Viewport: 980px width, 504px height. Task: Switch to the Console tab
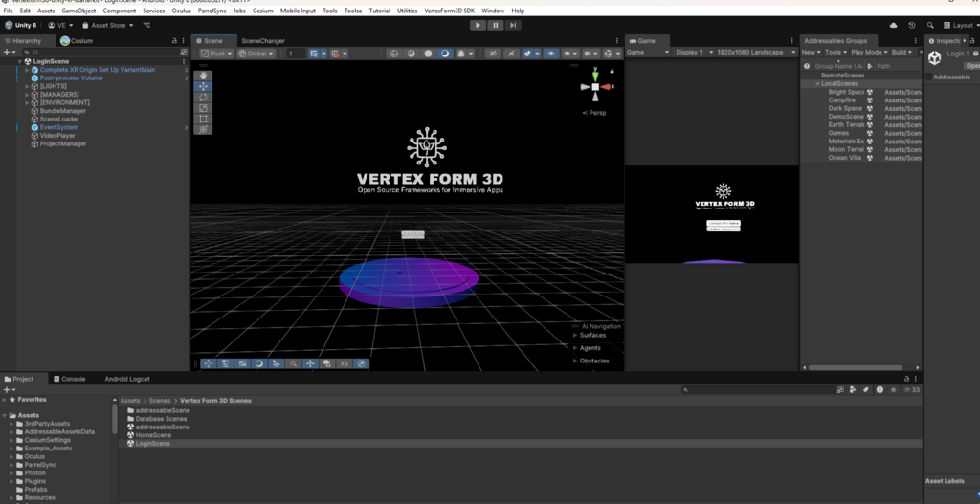(70, 379)
